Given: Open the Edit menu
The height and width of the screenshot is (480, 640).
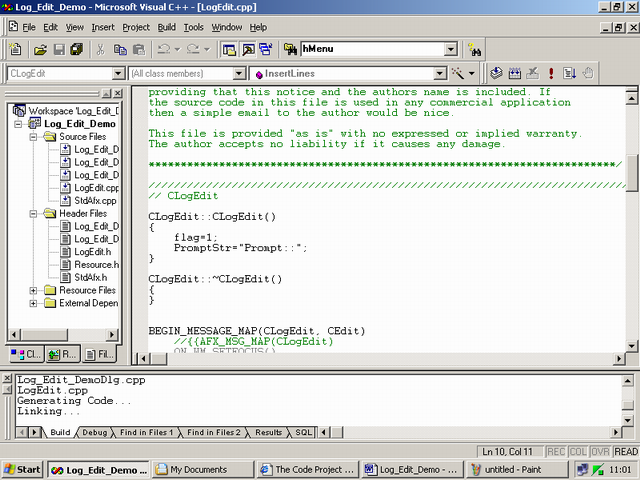Looking at the screenshot, I should 51,27.
